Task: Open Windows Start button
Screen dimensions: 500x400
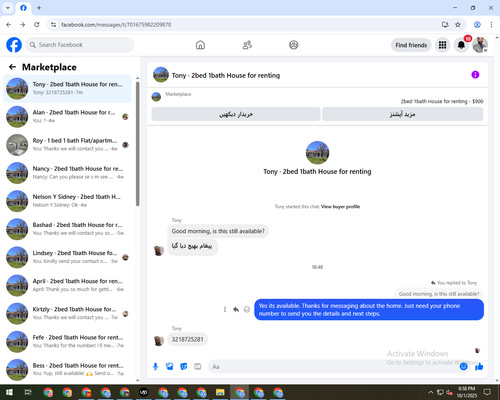Action: (9, 392)
